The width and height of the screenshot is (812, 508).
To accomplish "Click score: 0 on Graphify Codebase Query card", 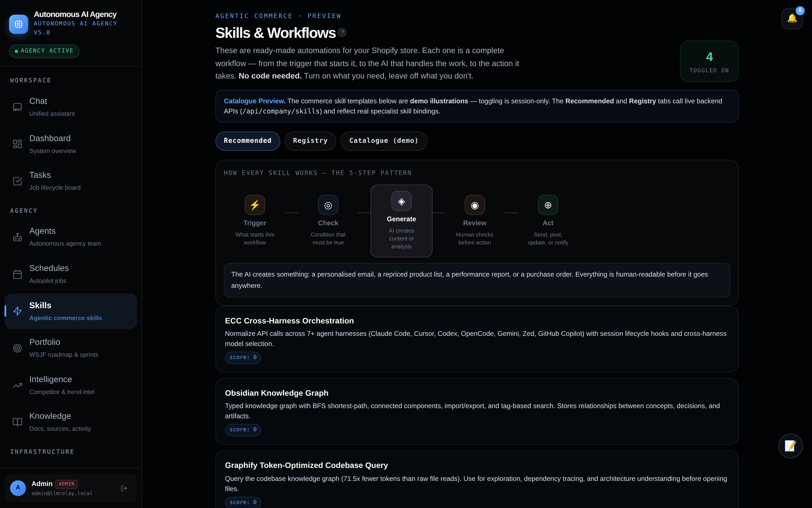I will (x=243, y=502).
